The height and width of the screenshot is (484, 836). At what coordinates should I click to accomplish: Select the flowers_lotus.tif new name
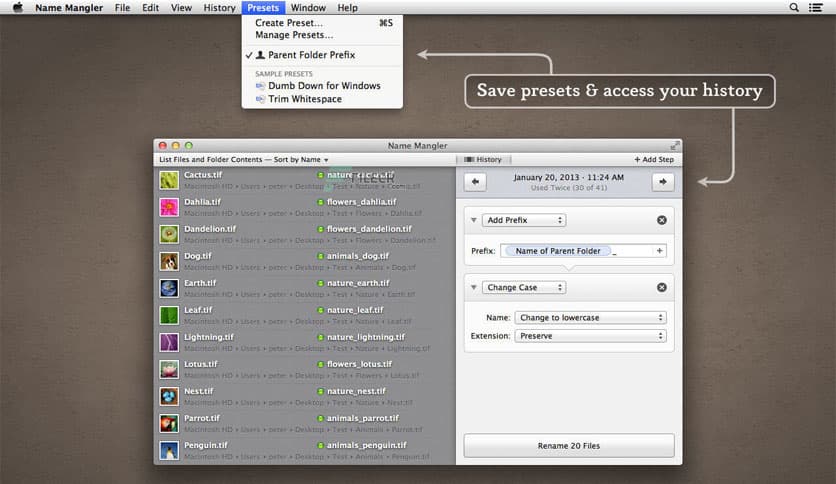[359, 364]
